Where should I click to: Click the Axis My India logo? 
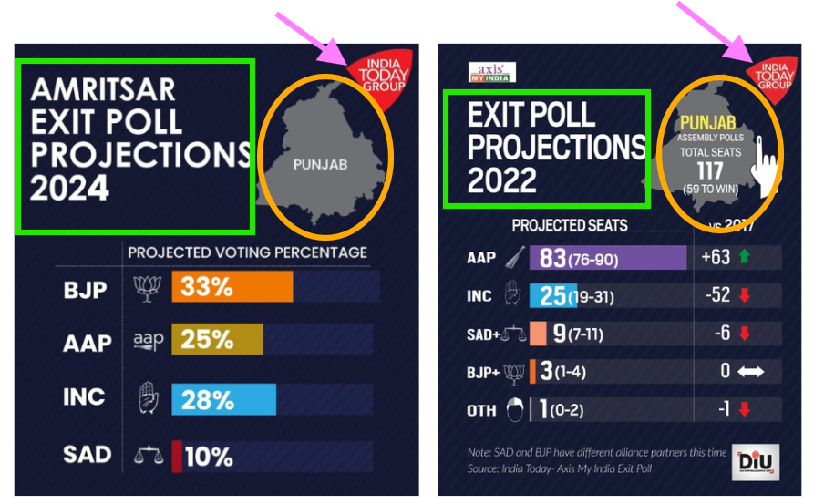(x=491, y=72)
